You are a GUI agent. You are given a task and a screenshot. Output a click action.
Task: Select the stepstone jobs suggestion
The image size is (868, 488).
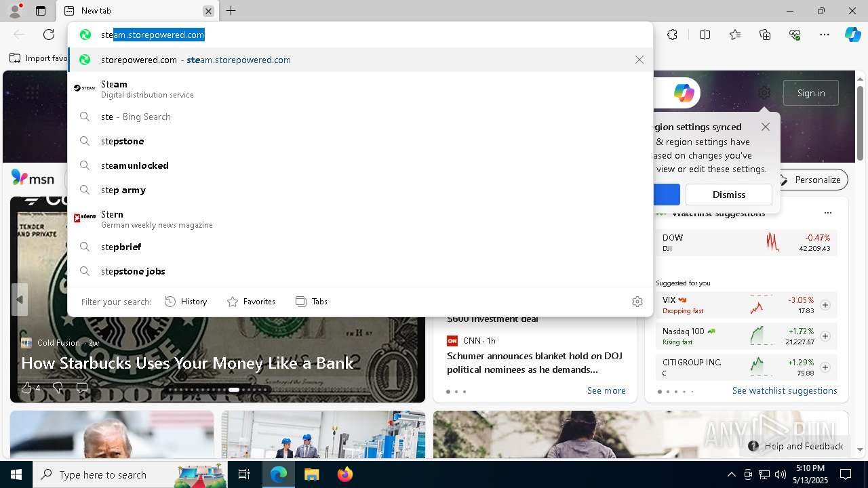coord(360,271)
